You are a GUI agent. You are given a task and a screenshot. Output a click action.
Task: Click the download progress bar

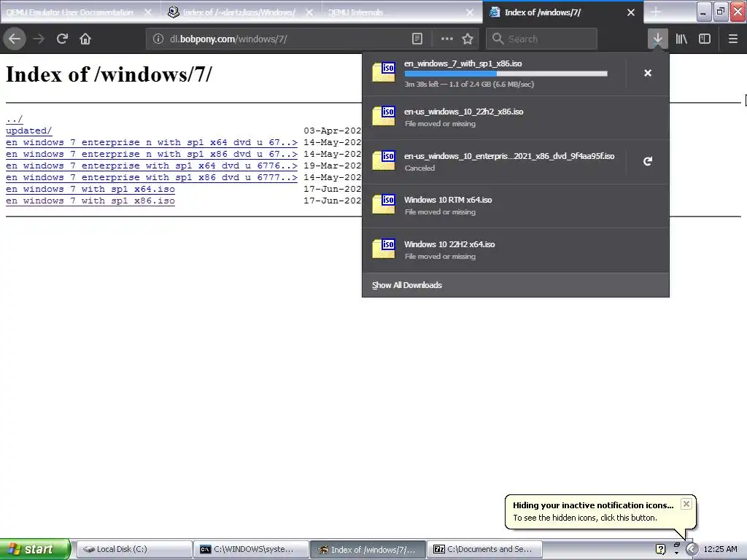[506, 74]
